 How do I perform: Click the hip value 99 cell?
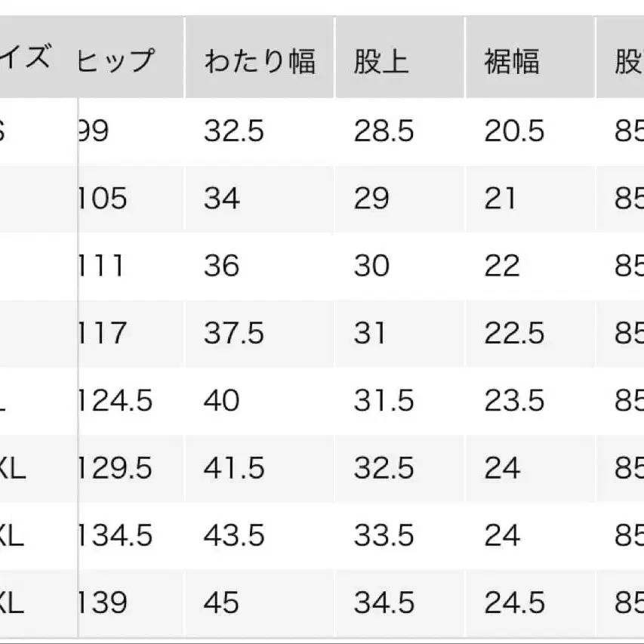(94, 131)
